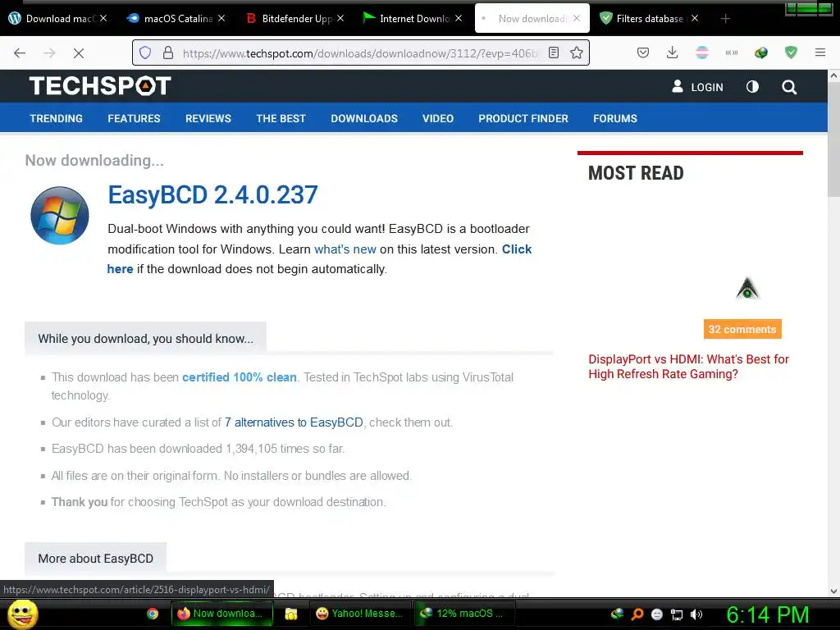Open a new browser tab
This screenshot has width=840, height=630.
tap(725, 18)
